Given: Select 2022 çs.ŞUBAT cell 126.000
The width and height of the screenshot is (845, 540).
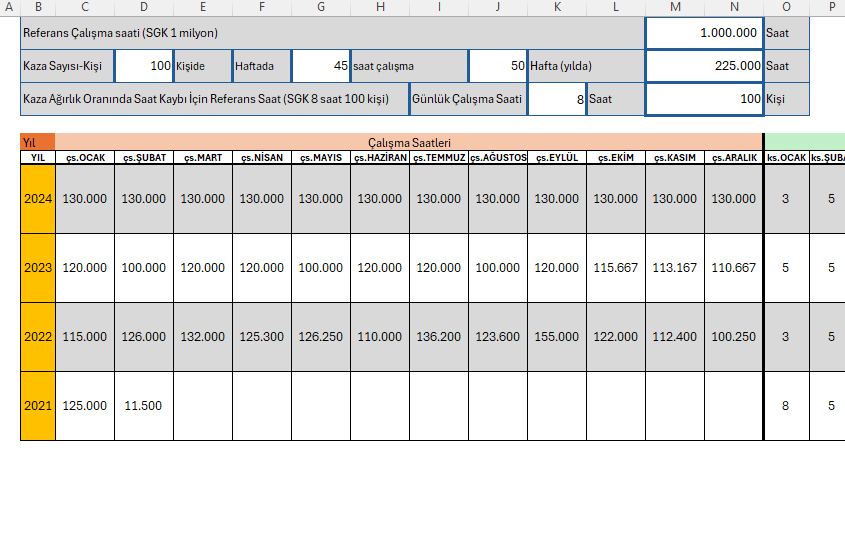Looking at the screenshot, I should point(144,337).
